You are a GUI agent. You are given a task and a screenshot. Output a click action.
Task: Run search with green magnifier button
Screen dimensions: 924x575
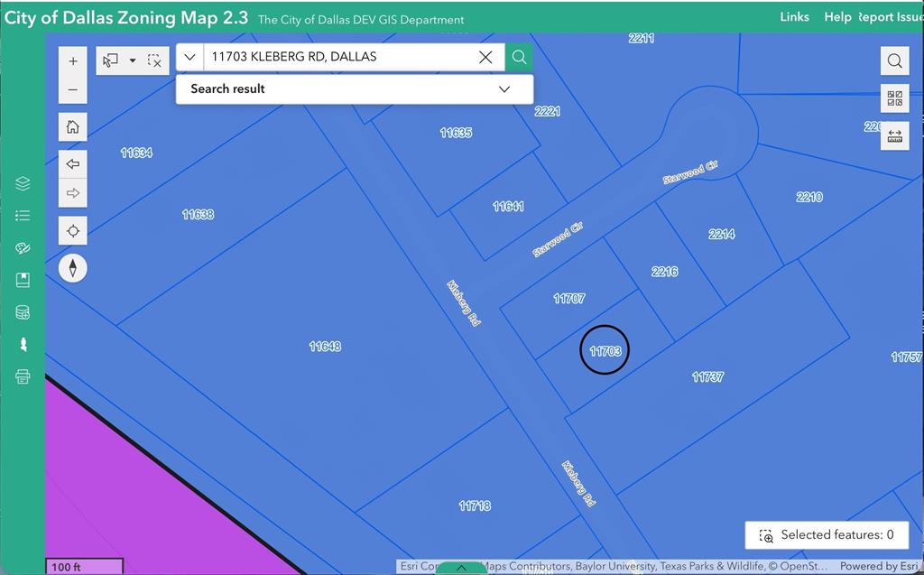pos(519,57)
